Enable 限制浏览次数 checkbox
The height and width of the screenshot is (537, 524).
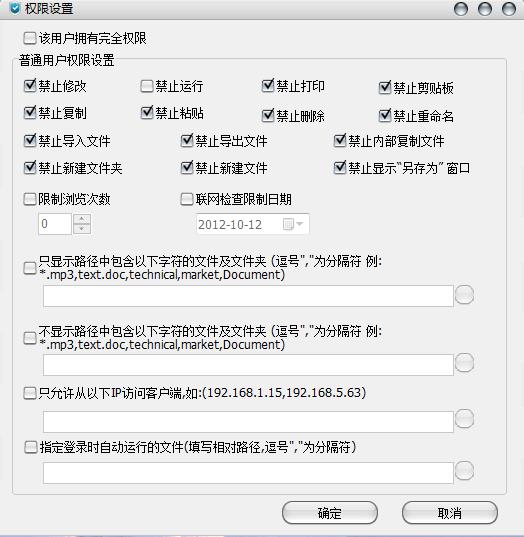[30, 199]
